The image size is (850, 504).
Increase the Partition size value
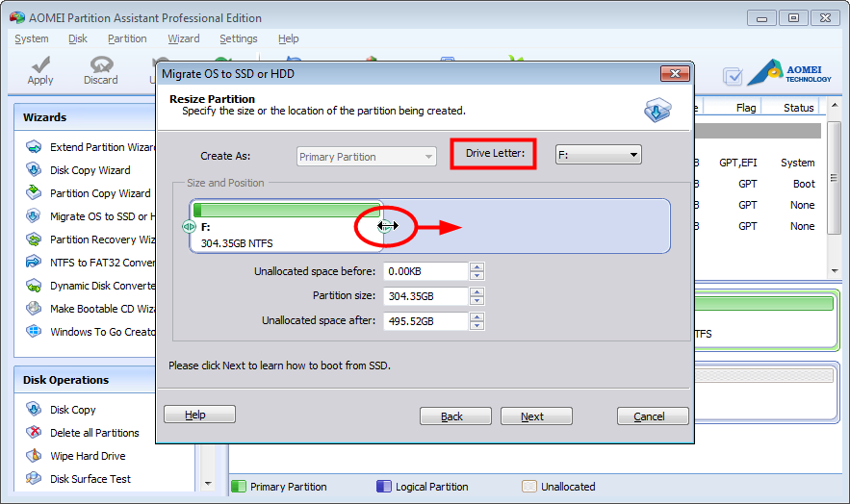click(477, 291)
